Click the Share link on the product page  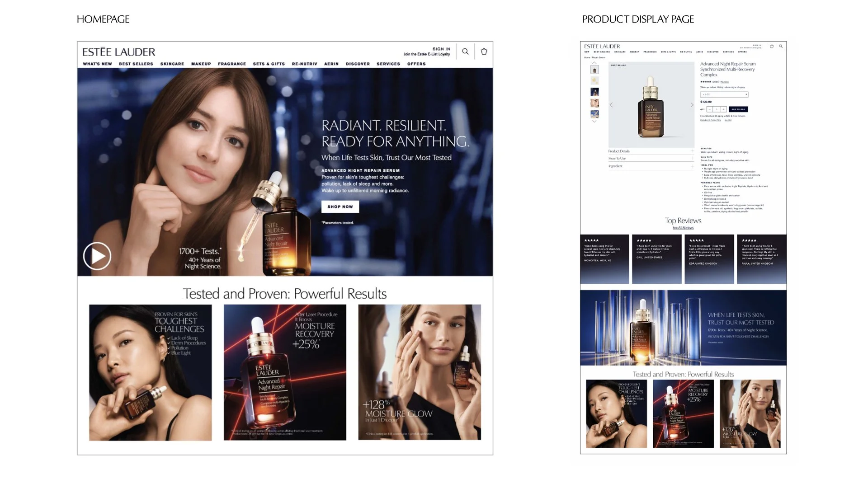[728, 120]
